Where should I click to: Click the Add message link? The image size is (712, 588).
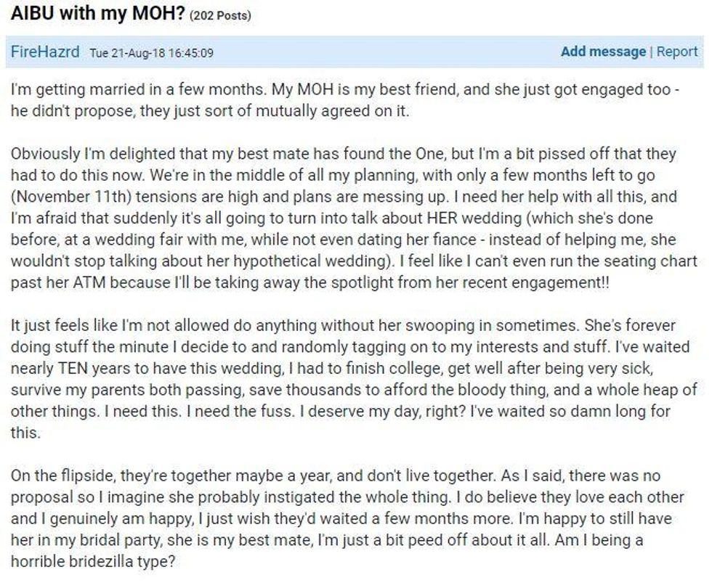603,52
